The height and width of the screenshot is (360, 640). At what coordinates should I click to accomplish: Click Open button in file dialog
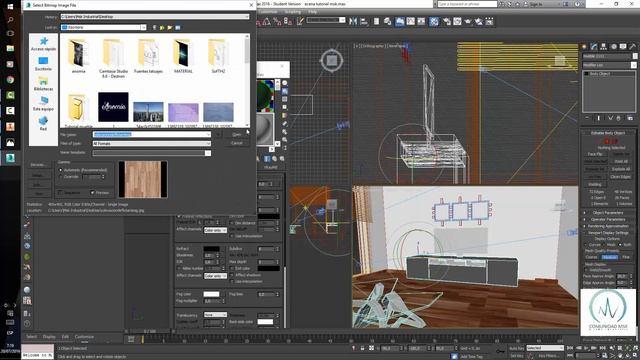pos(236,134)
